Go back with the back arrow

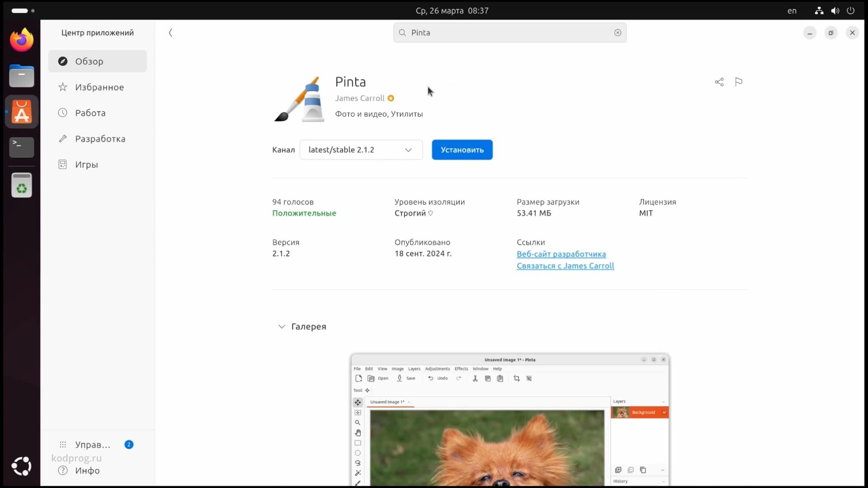(170, 33)
